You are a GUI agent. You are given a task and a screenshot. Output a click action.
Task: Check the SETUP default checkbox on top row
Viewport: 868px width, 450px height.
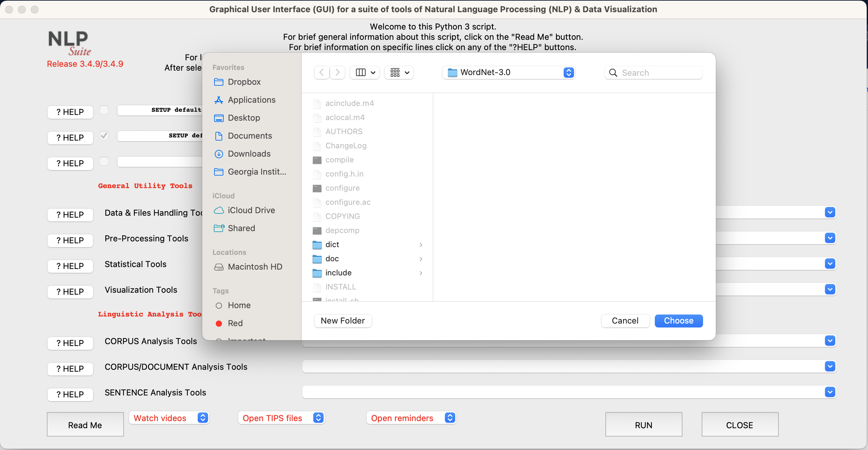coord(104,109)
